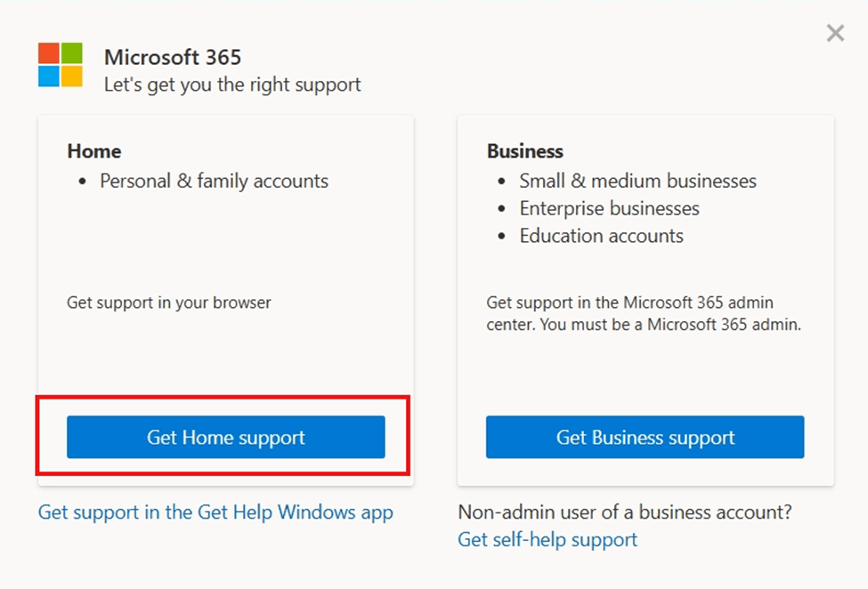This screenshot has height=589, width=868.
Task: Open the Get Help Windows app link
Action: click(x=215, y=512)
